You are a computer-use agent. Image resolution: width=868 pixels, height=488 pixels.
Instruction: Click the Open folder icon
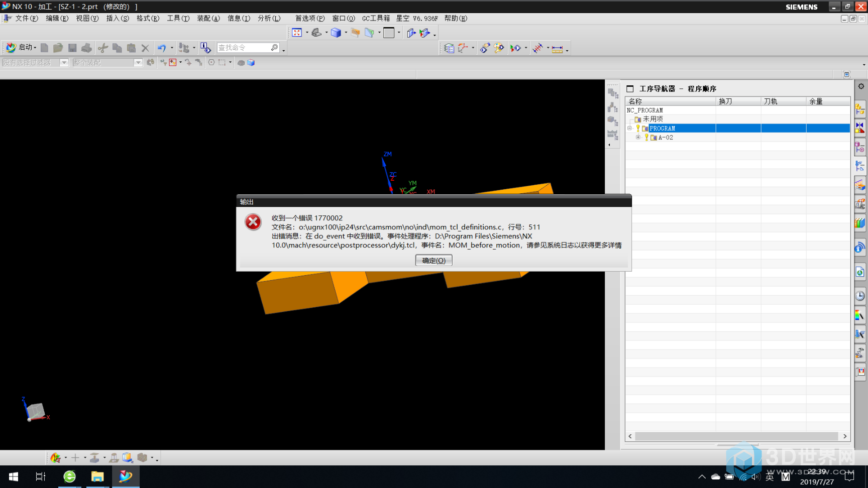[x=58, y=48]
